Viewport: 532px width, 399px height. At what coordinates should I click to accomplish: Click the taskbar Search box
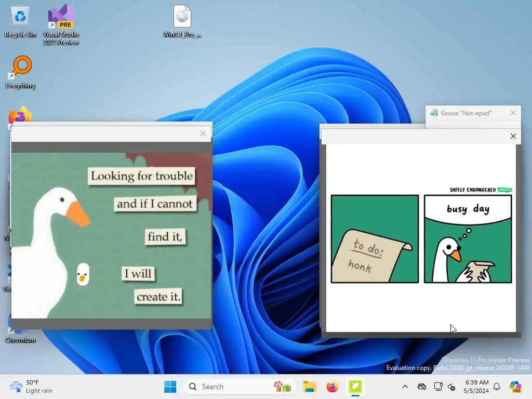coord(240,387)
